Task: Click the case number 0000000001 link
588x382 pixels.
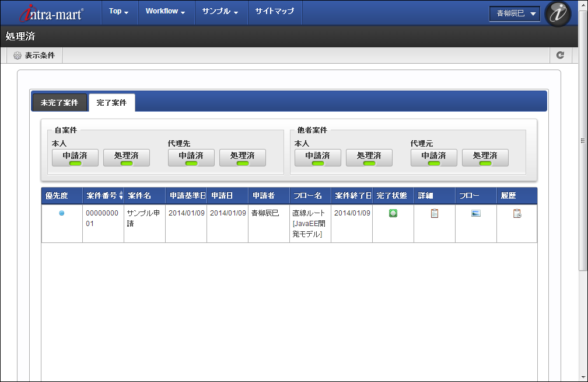Action: [101, 218]
